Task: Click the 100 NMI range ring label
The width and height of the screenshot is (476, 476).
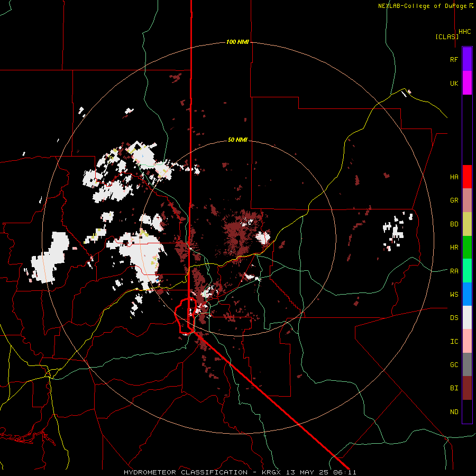Action: pyautogui.click(x=237, y=42)
